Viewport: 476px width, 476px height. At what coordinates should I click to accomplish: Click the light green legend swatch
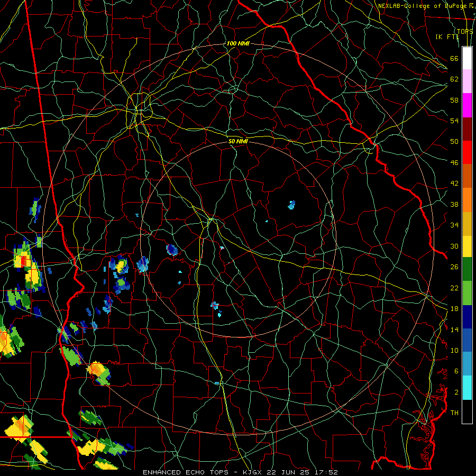pos(467,293)
